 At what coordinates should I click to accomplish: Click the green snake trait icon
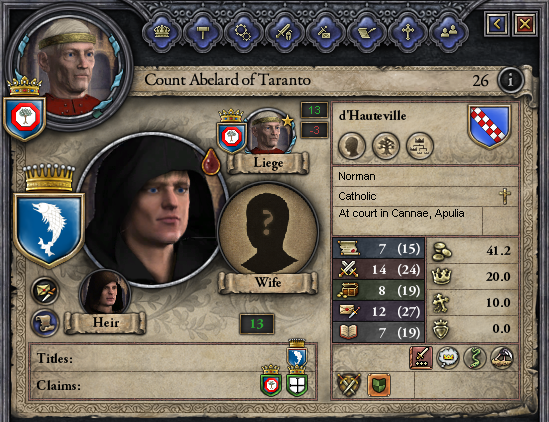click(474, 358)
